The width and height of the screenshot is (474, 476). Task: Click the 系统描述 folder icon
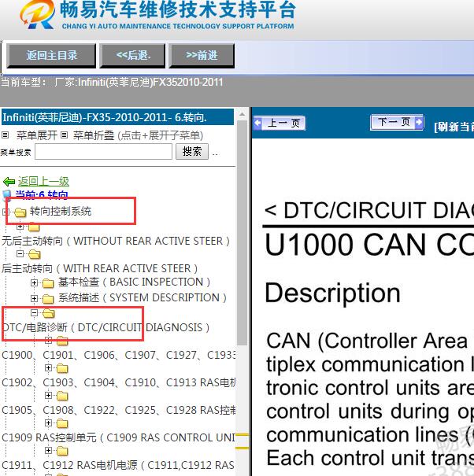[48, 299]
